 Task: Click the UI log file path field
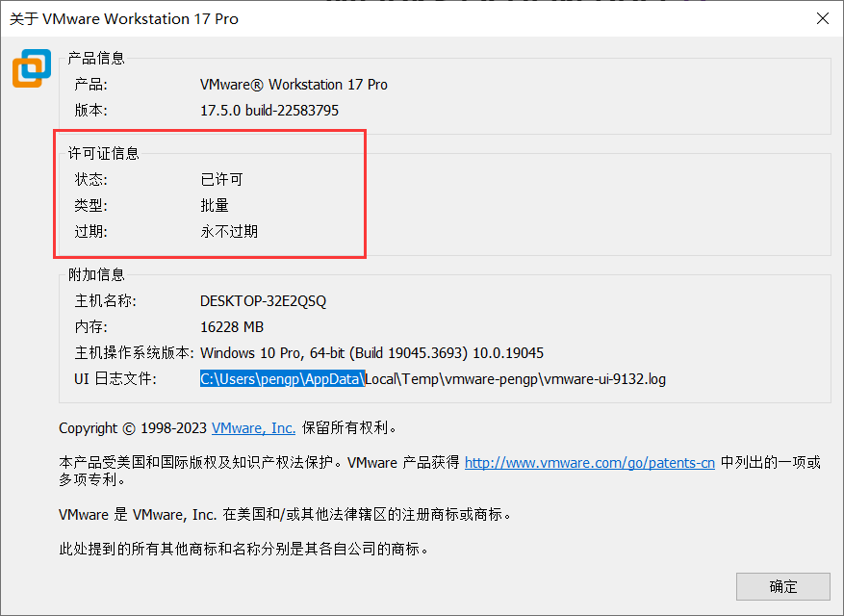pyautogui.click(x=433, y=379)
